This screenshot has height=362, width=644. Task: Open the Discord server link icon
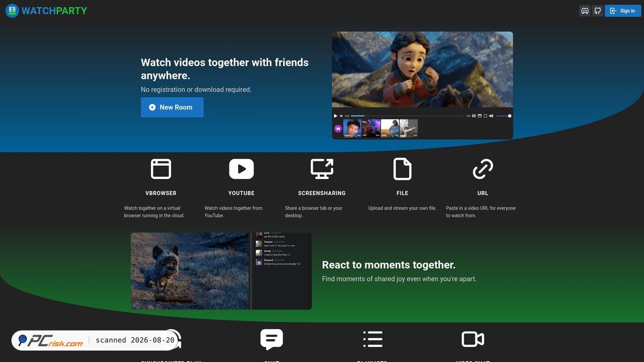pyautogui.click(x=585, y=11)
